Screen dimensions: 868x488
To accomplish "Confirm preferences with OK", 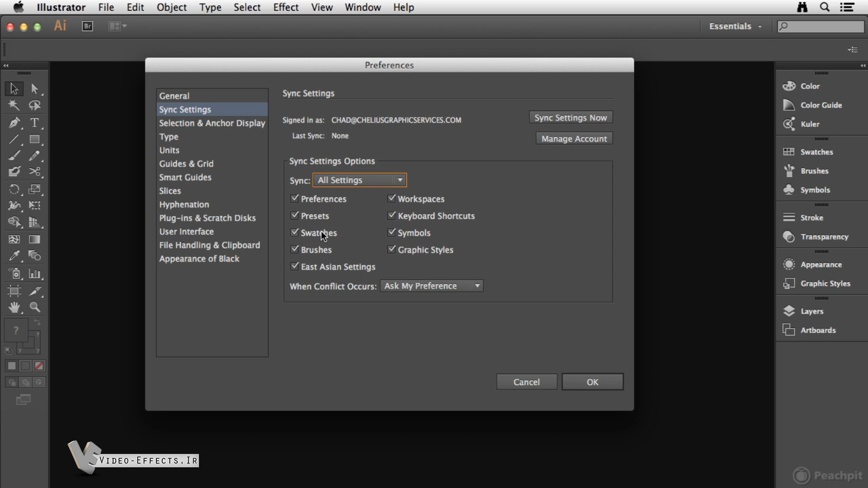I will click(x=592, y=382).
